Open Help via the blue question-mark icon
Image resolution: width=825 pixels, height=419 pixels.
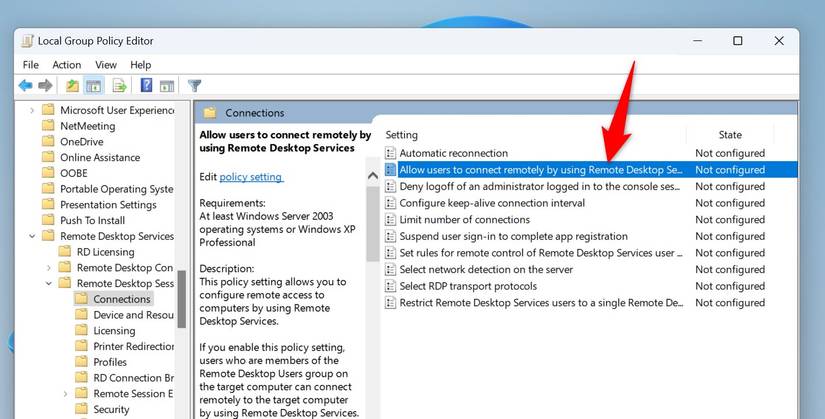coord(146,85)
